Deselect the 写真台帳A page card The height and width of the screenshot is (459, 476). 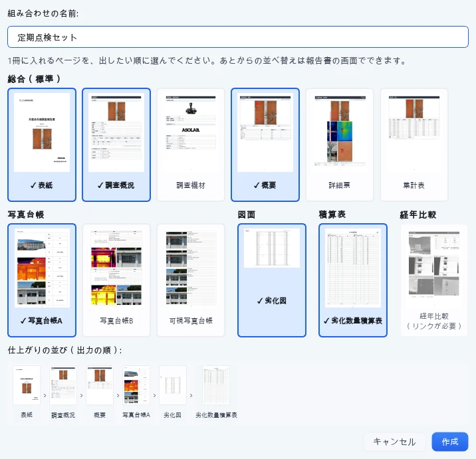point(42,280)
